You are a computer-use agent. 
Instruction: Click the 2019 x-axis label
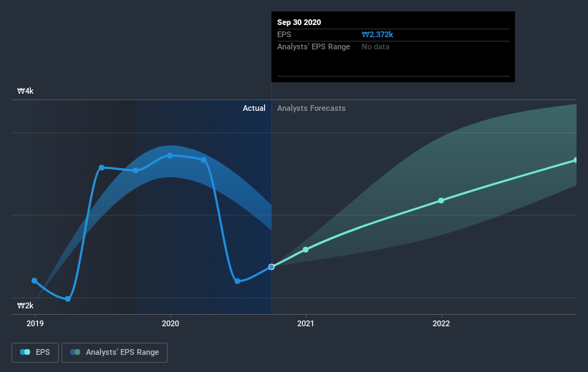tap(35, 323)
